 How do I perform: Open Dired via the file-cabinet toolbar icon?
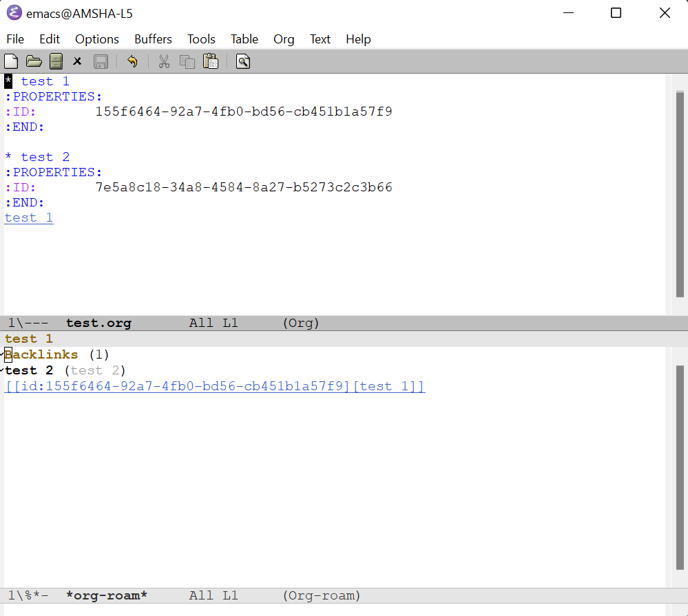point(56,61)
